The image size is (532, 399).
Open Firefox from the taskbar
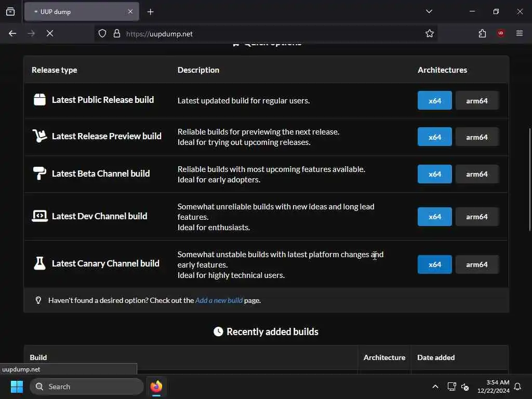click(x=156, y=387)
